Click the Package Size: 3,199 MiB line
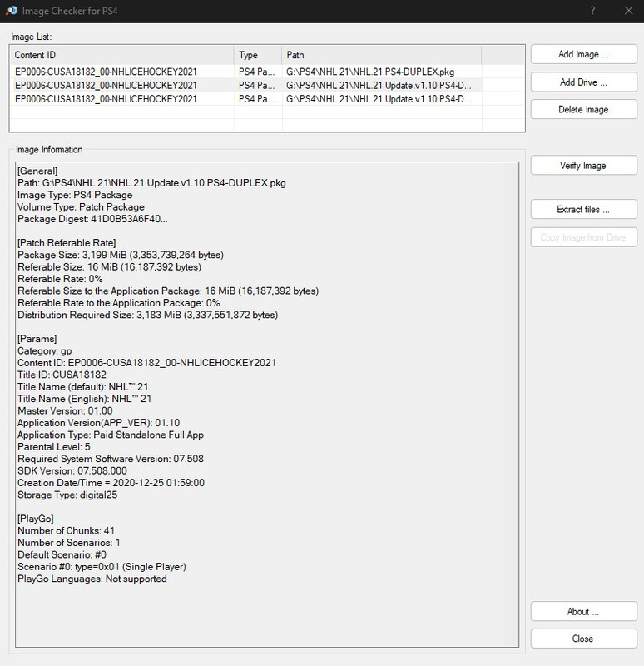644x666 pixels. (121, 255)
